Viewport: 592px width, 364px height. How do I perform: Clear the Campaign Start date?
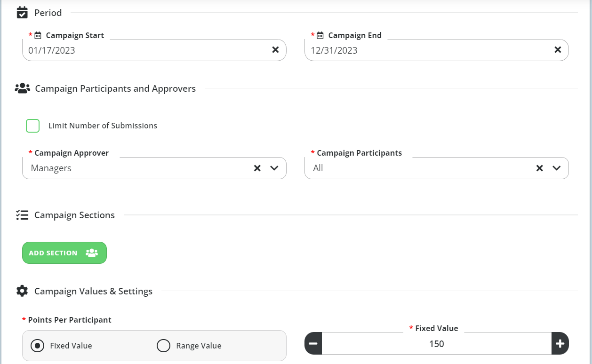click(x=276, y=50)
